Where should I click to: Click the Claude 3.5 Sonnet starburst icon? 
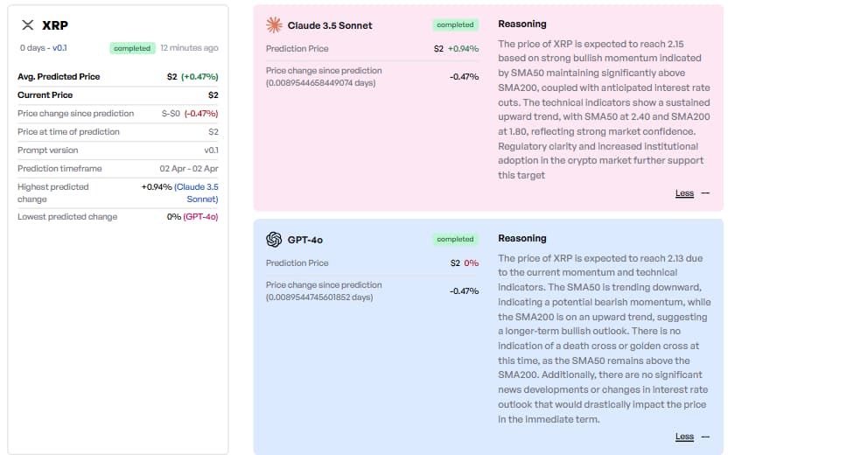274,24
